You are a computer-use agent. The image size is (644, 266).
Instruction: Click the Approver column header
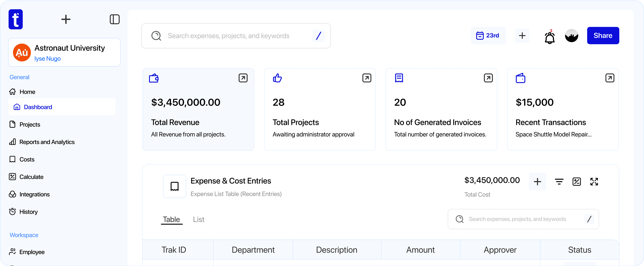coord(500,250)
